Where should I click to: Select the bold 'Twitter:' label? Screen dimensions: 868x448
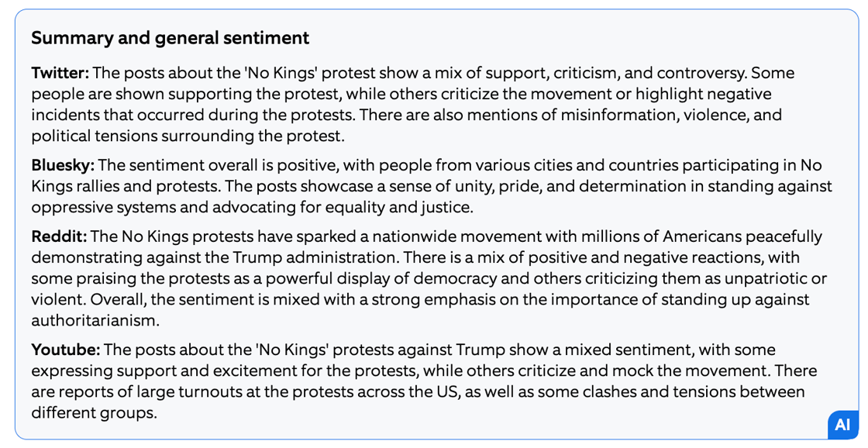pos(60,74)
